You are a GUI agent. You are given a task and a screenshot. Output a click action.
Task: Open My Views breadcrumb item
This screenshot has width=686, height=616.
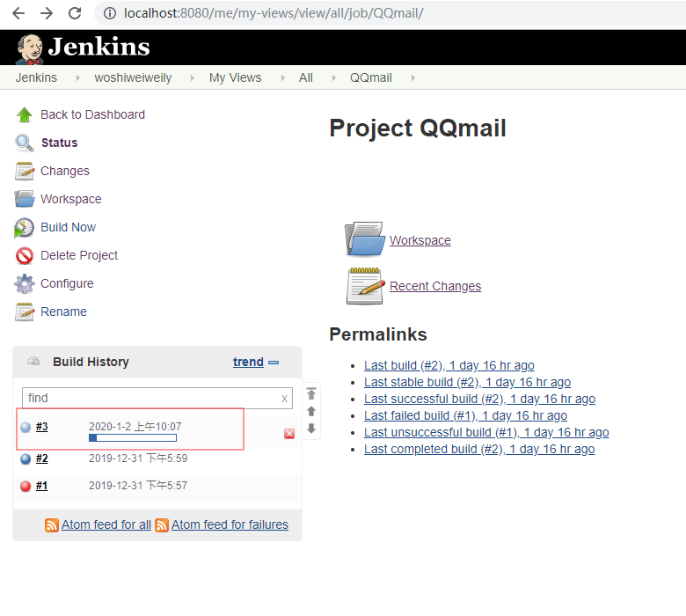236,78
